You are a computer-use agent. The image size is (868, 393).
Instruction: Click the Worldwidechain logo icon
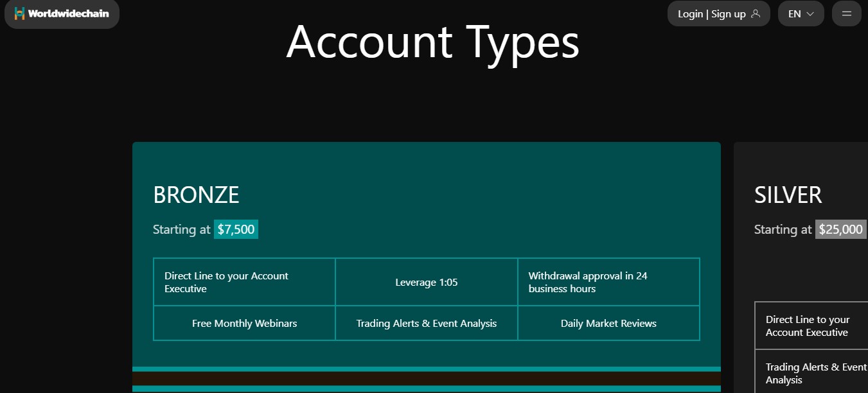19,13
